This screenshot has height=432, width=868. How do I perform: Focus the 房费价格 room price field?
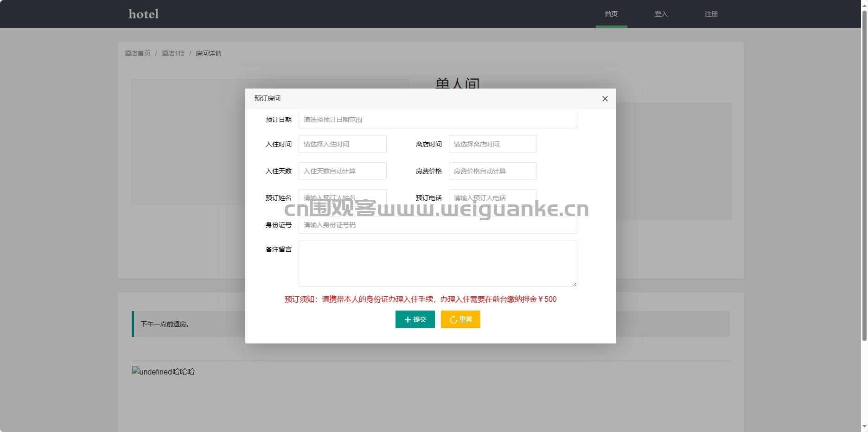(493, 171)
